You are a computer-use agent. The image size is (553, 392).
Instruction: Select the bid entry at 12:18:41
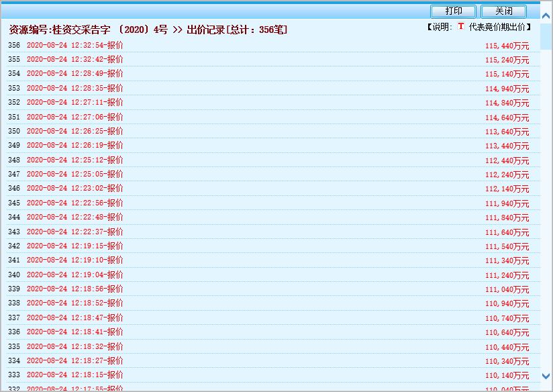(x=74, y=332)
